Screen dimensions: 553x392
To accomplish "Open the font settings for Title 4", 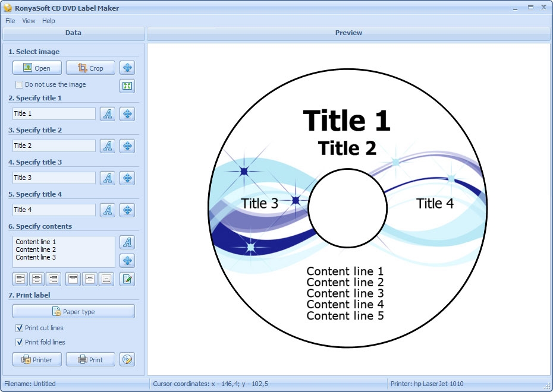I will pyautogui.click(x=108, y=210).
